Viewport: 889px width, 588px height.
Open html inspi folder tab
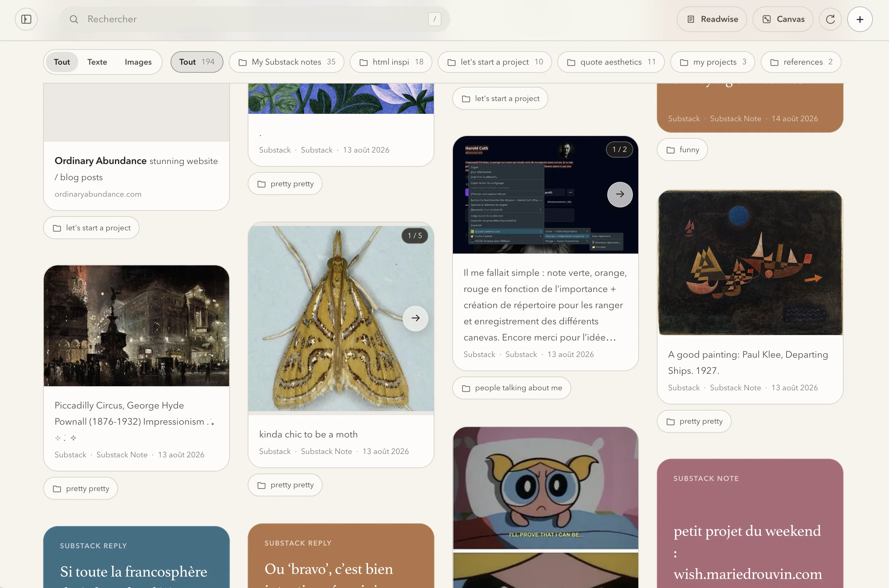coord(391,62)
